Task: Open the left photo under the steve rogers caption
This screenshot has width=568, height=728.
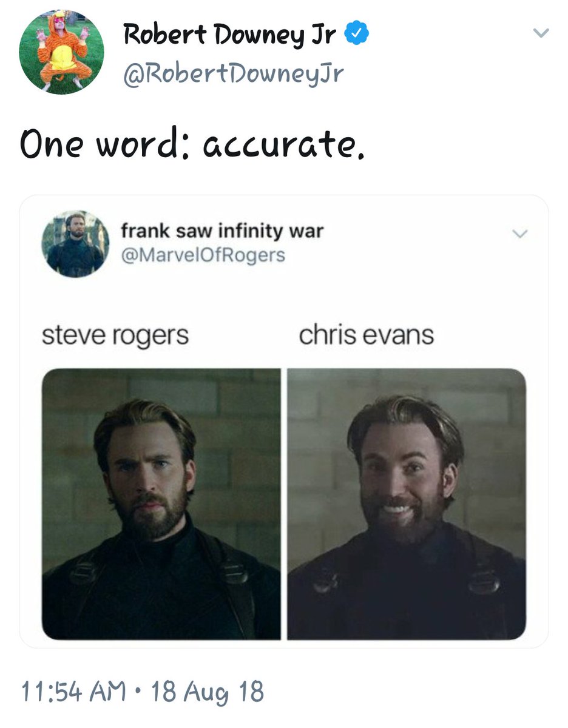Action: tap(161, 504)
